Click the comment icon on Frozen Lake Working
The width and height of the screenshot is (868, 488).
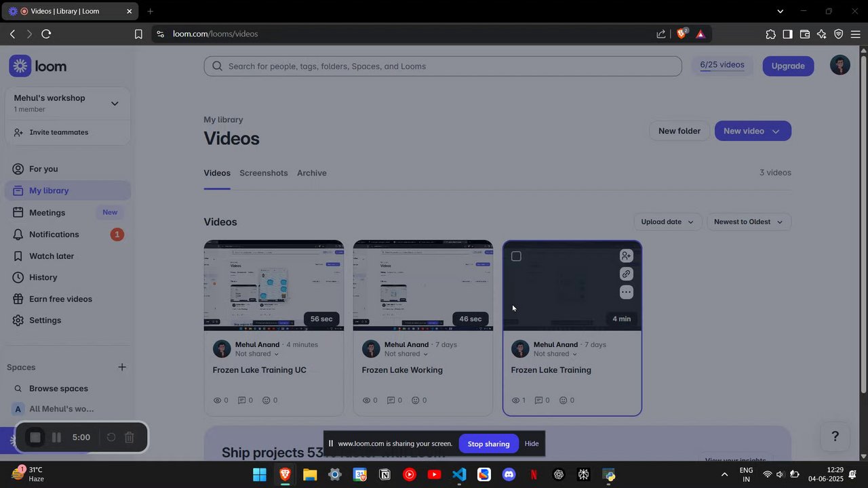(392, 401)
